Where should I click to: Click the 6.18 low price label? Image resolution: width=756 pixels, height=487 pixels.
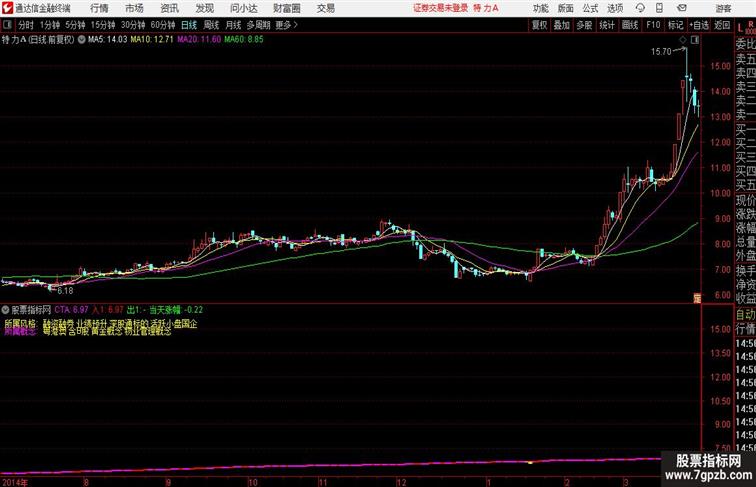[65, 291]
